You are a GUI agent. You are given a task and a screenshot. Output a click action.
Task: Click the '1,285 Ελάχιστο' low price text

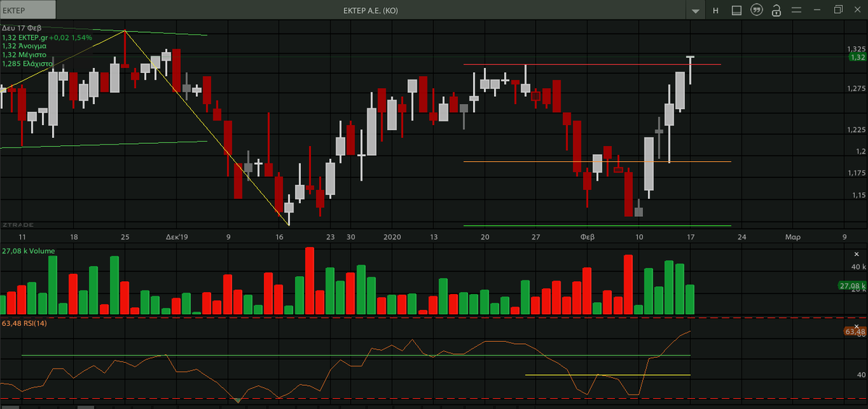point(27,64)
